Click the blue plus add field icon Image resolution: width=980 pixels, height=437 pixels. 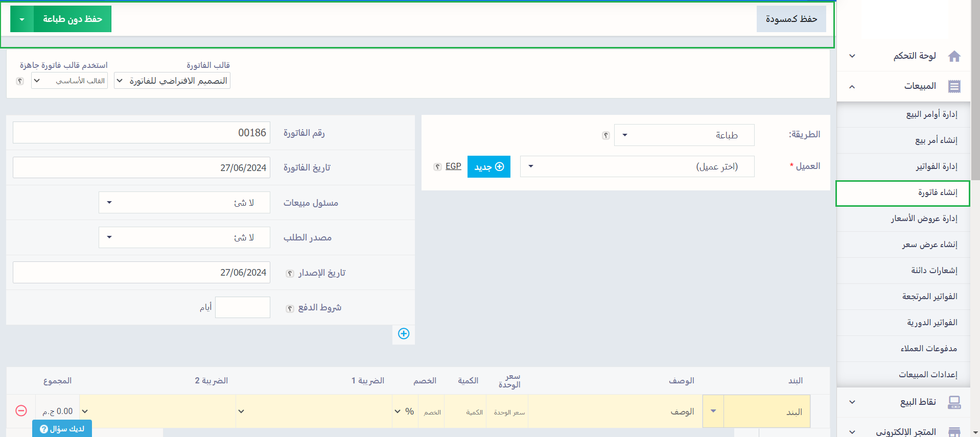(x=404, y=334)
